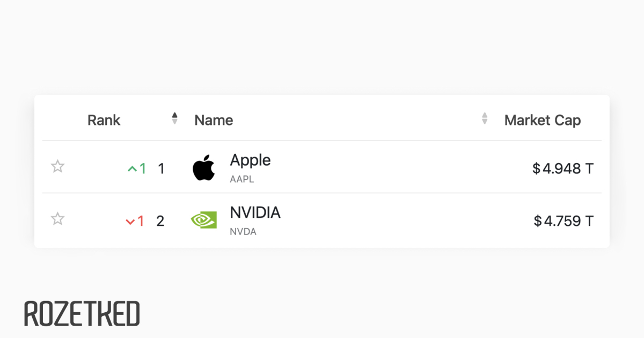The height and width of the screenshot is (338, 644).
Task: Click the red down arrow rank change
Action: click(x=135, y=221)
